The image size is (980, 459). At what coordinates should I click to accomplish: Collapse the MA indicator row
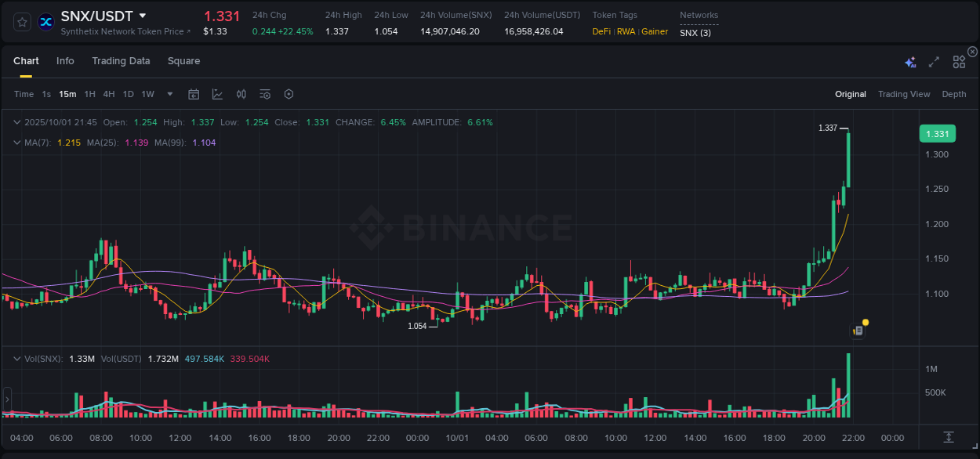16,143
